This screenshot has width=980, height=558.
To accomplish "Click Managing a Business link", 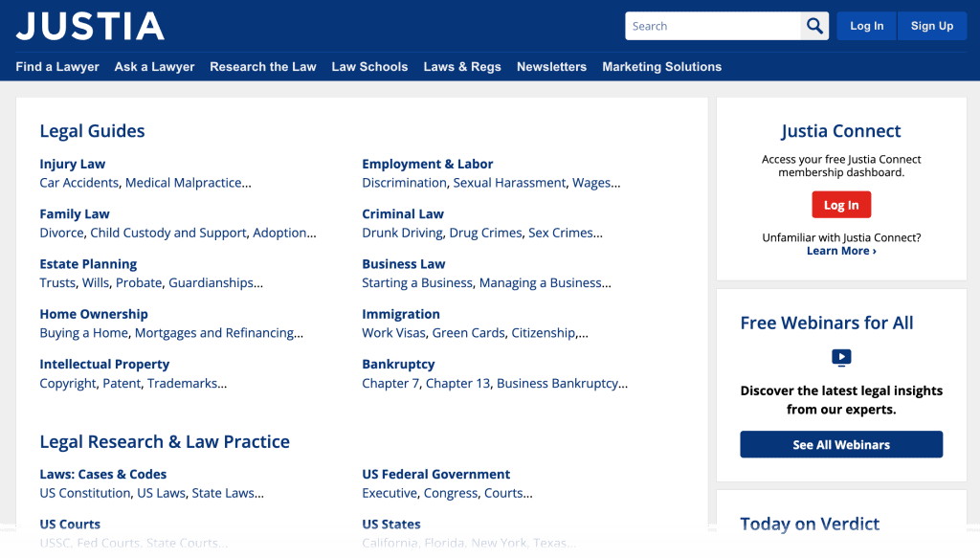I will click(x=541, y=282).
